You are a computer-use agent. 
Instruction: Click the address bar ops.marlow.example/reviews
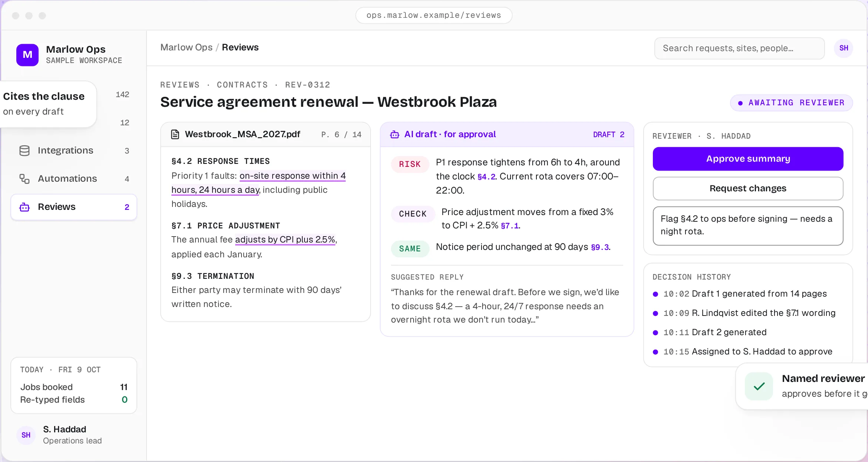[x=434, y=15]
